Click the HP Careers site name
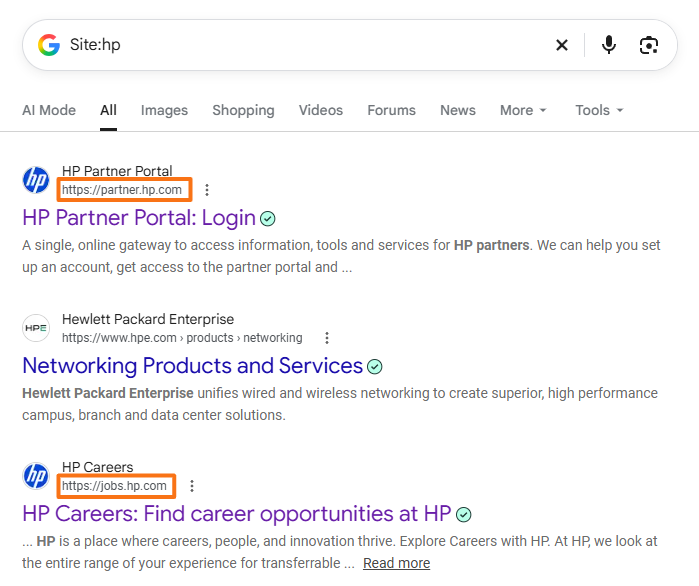This screenshot has width=699, height=586. point(97,467)
